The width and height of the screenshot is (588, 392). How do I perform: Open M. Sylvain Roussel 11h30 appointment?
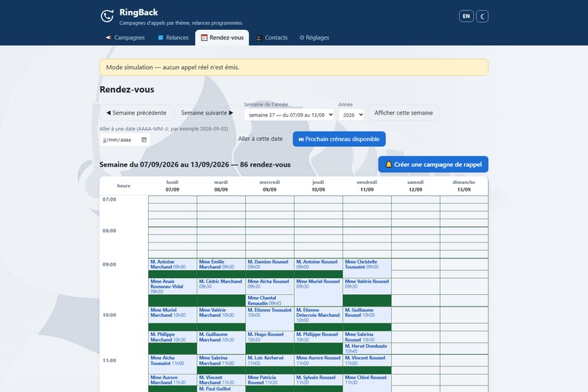pyautogui.click(x=318, y=380)
